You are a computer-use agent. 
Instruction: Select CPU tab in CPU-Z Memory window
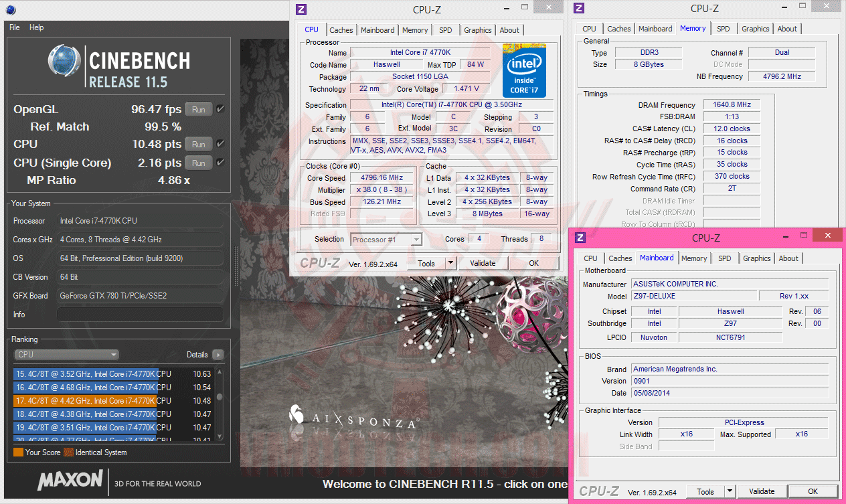589,29
